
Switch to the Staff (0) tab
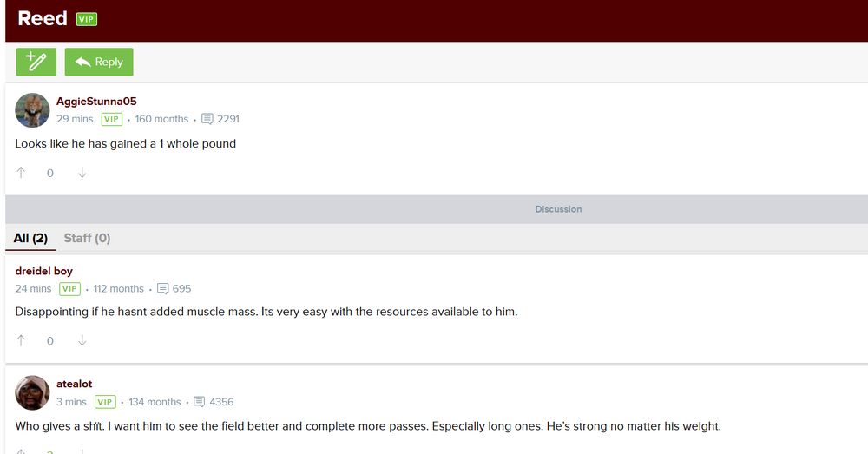[87, 238]
